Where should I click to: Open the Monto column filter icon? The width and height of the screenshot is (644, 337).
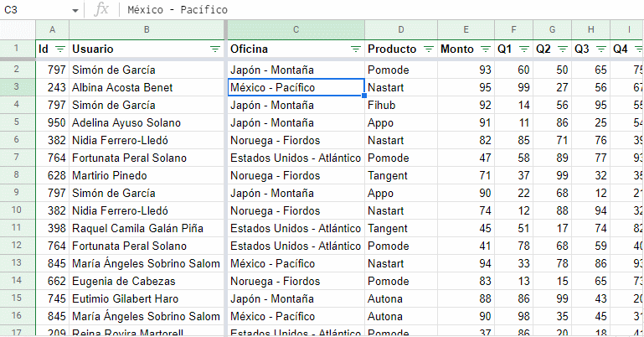coord(486,49)
